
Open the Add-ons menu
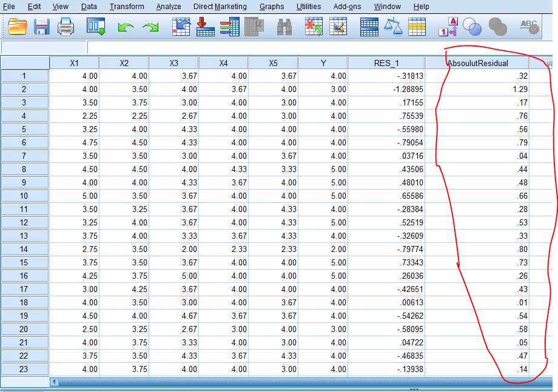pos(348,7)
